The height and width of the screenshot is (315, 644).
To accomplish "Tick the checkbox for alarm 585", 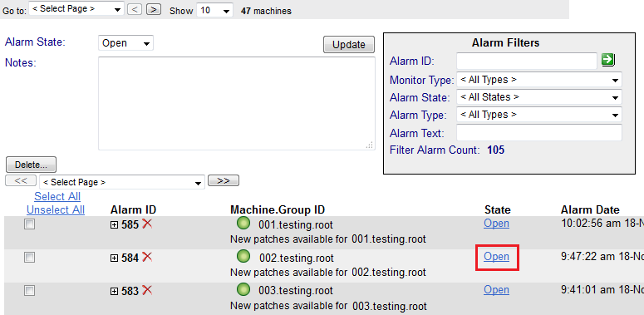I will click(30, 224).
